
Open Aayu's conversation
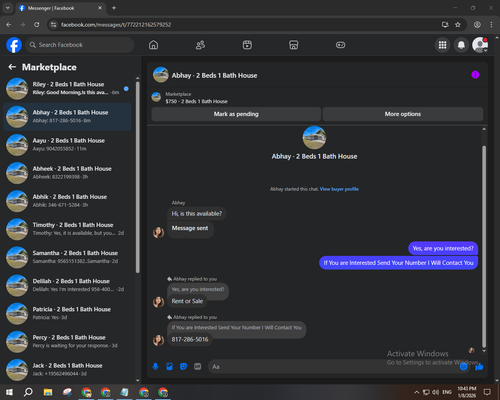click(68, 145)
